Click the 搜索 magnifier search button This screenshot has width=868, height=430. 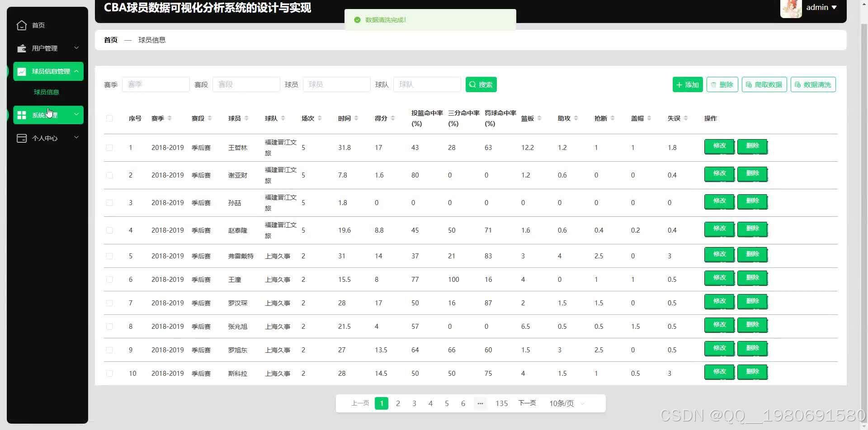click(x=481, y=84)
